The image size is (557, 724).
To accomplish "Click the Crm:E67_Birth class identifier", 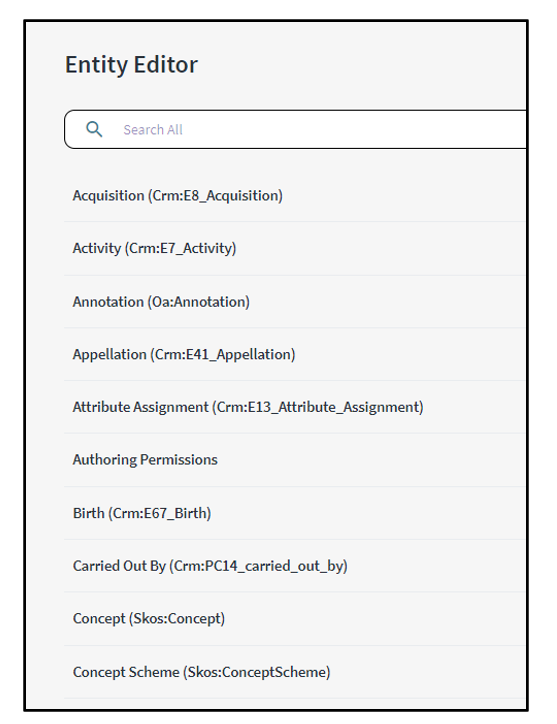I will click(160, 513).
